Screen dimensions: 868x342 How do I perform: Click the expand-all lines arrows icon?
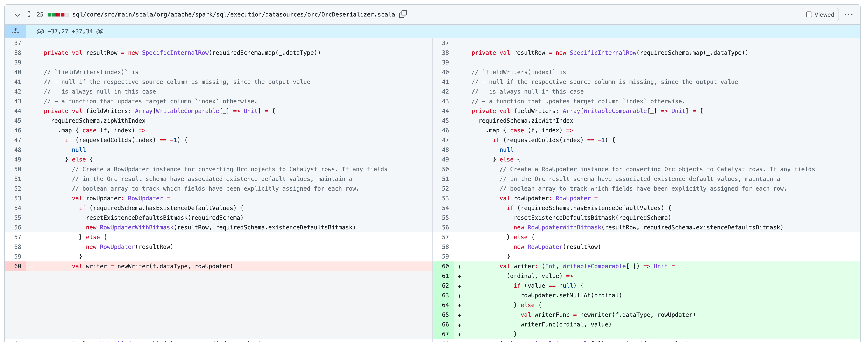click(29, 14)
